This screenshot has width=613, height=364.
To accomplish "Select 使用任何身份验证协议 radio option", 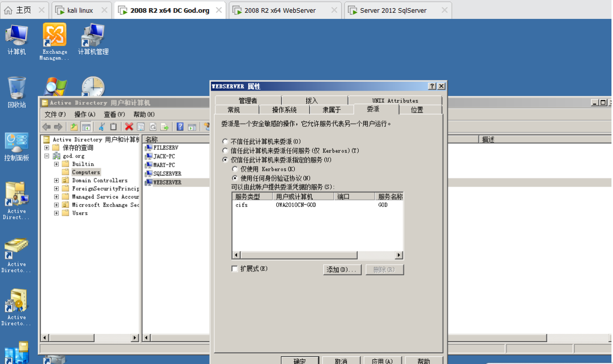I will [234, 178].
